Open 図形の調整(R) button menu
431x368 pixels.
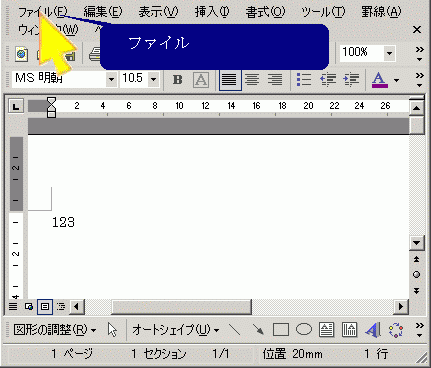[55, 330]
